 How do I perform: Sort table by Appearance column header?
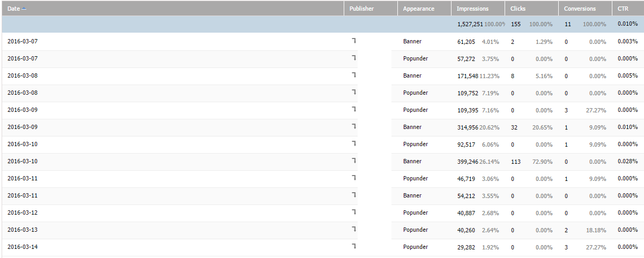click(418, 9)
